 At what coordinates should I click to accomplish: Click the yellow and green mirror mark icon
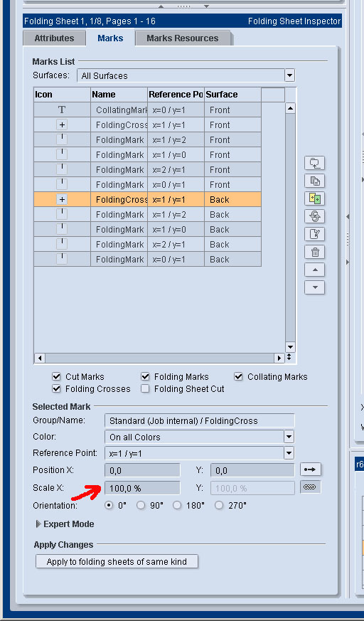pyautogui.click(x=314, y=198)
